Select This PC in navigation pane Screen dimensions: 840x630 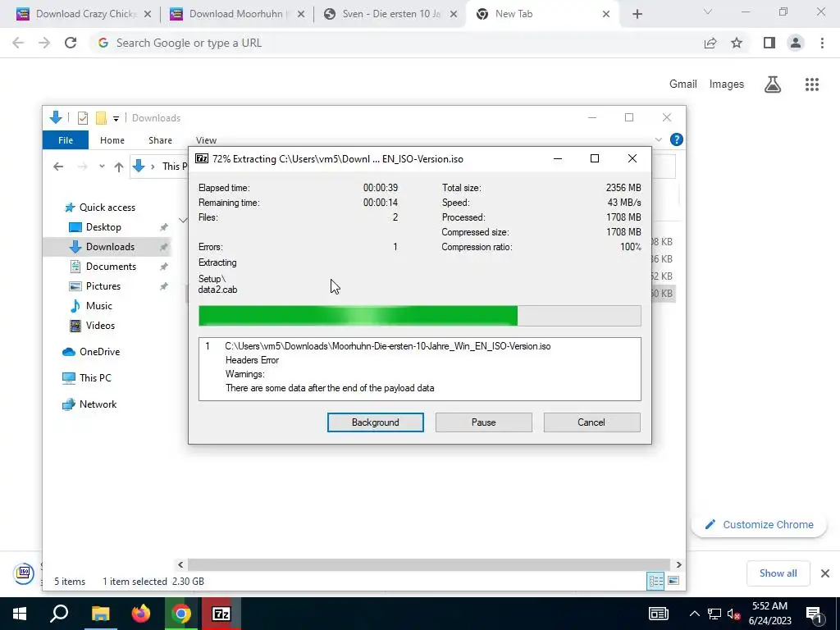[95, 378]
